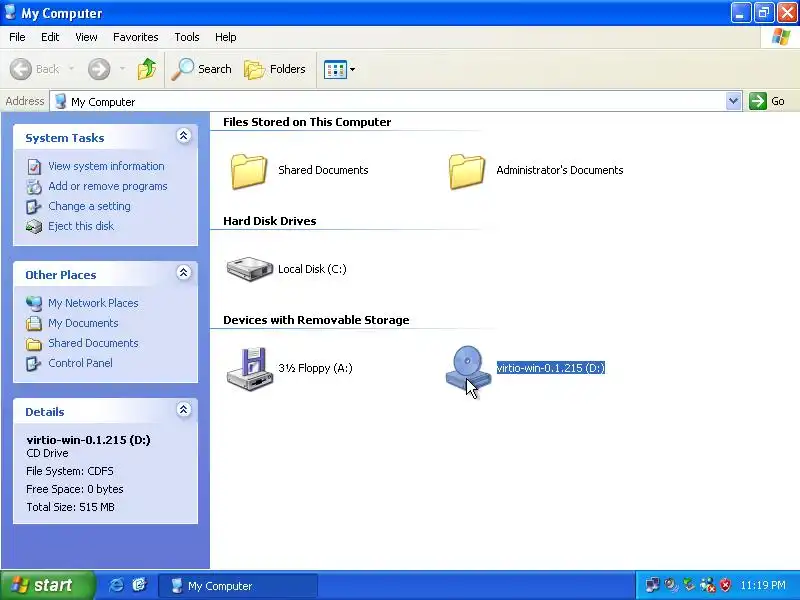Click the taskbar clock showing 11:19 PM

[763, 585]
